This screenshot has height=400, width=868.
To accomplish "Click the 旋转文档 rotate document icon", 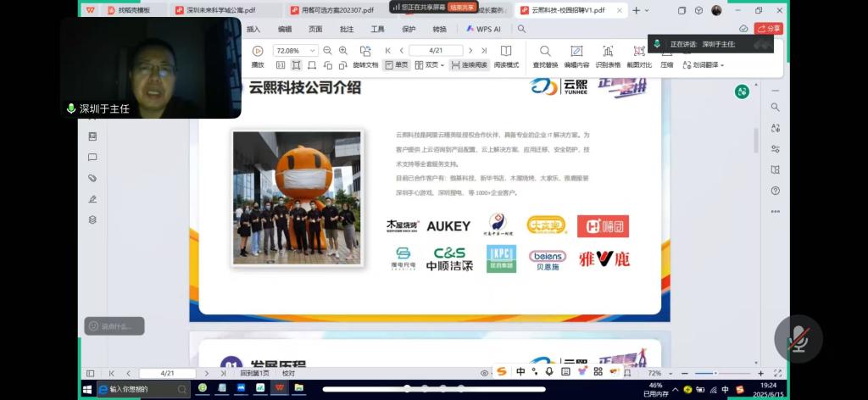I will click(365, 51).
